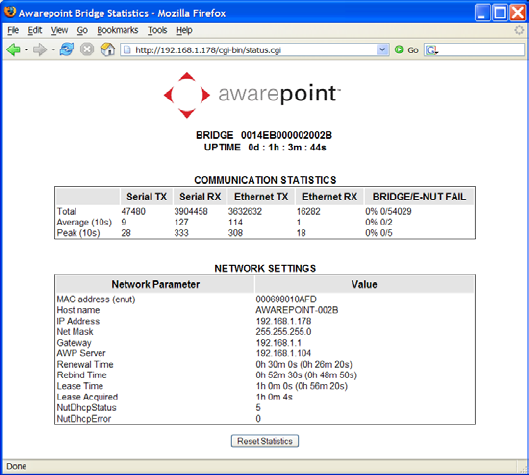
Task: Click the host name value AWAREPOINT-002B
Action: pyautogui.click(x=297, y=310)
